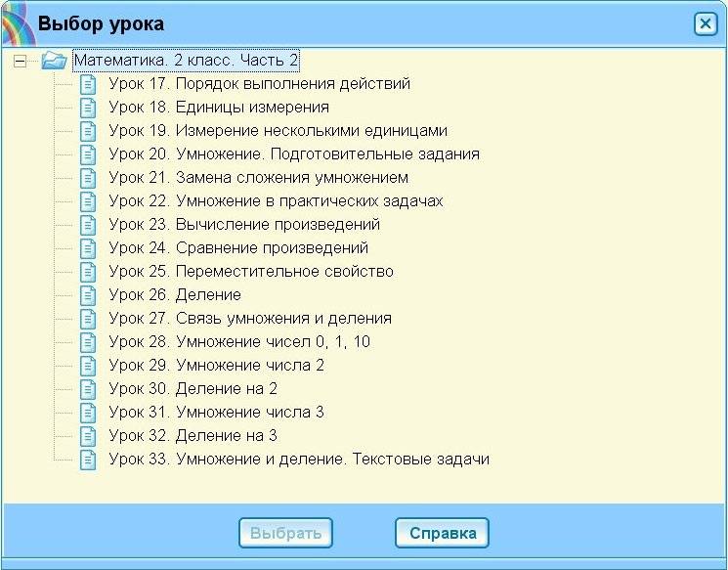728x570 pixels.
Task: Select Урок 31. Умножение числа 3
Action: point(216,413)
